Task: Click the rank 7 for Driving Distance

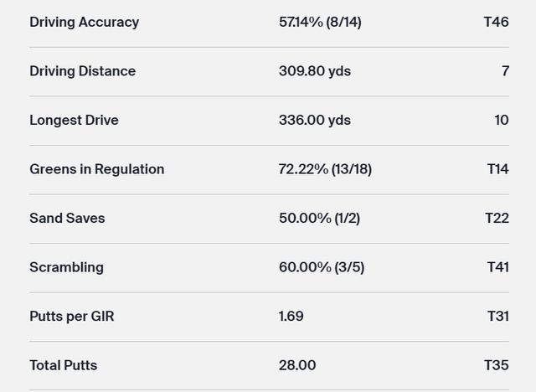Action: (505, 71)
